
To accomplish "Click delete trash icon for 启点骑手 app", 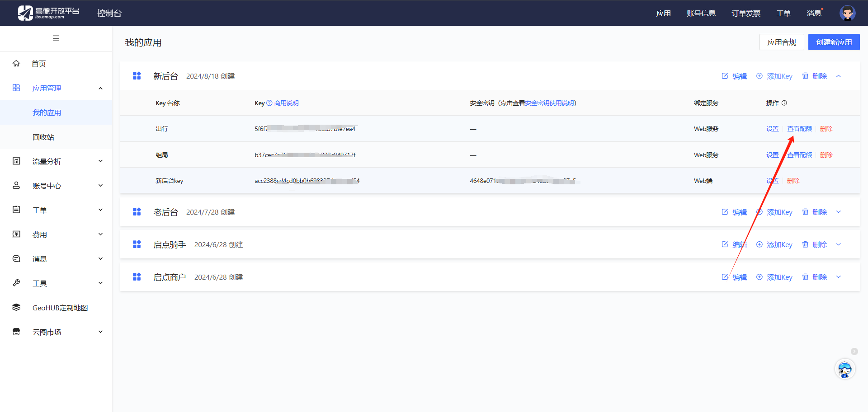I will click(805, 244).
